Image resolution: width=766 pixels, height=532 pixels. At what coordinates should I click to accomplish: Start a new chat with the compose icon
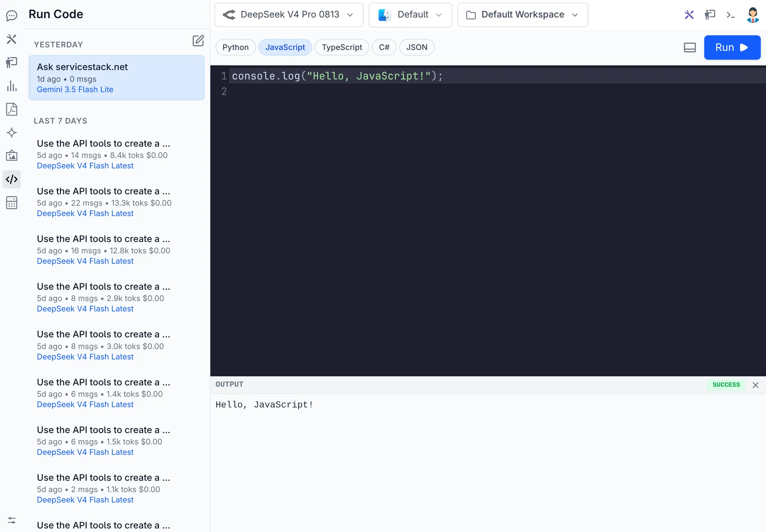(198, 41)
